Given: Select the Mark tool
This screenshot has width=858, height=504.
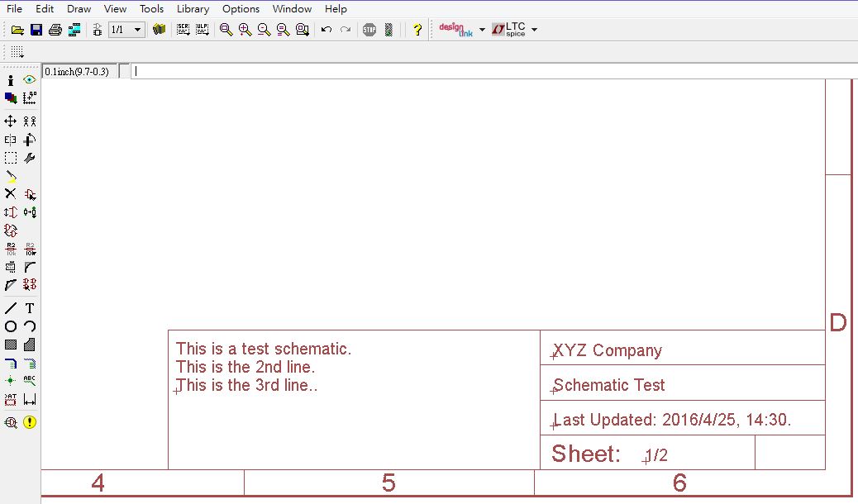Looking at the screenshot, I should [30, 98].
